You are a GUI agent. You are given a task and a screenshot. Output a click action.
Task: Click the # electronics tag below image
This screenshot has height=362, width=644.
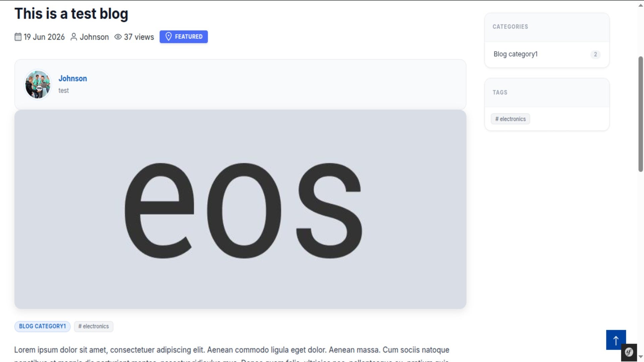click(94, 326)
